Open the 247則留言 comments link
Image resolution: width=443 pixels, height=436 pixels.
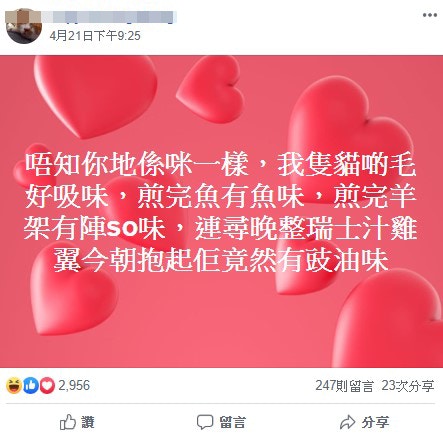tap(344, 386)
